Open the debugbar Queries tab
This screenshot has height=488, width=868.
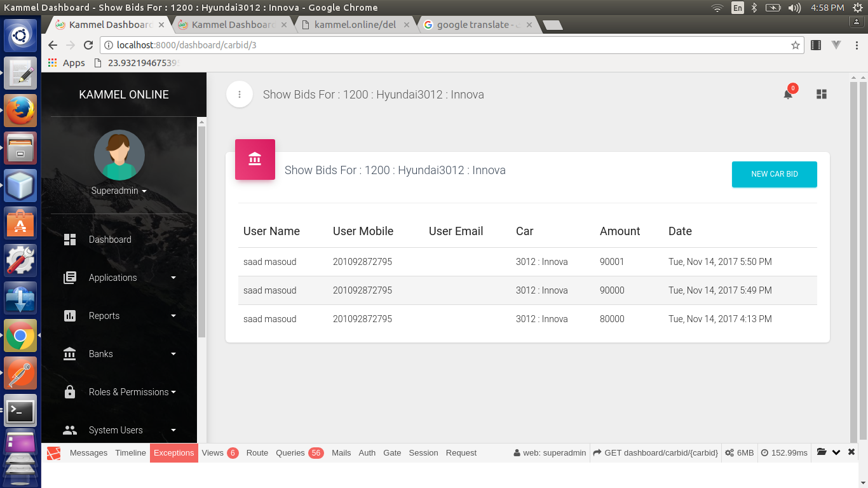[x=299, y=453]
